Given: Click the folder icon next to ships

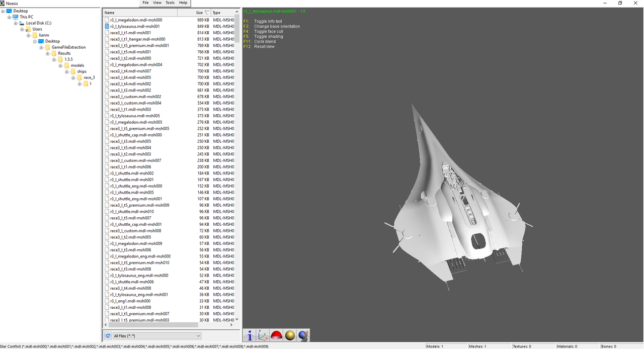Looking at the screenshot, I should pyautogui.click(x=73, y=71).
